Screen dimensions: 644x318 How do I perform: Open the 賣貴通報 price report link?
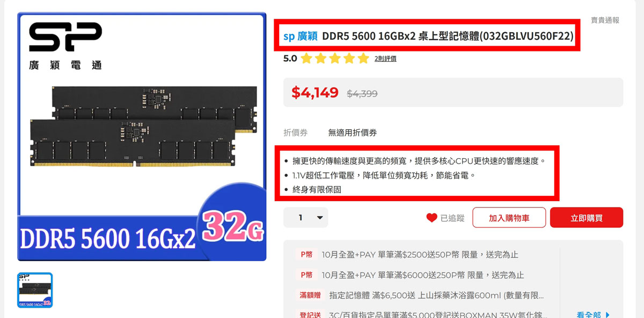[605, 20]
